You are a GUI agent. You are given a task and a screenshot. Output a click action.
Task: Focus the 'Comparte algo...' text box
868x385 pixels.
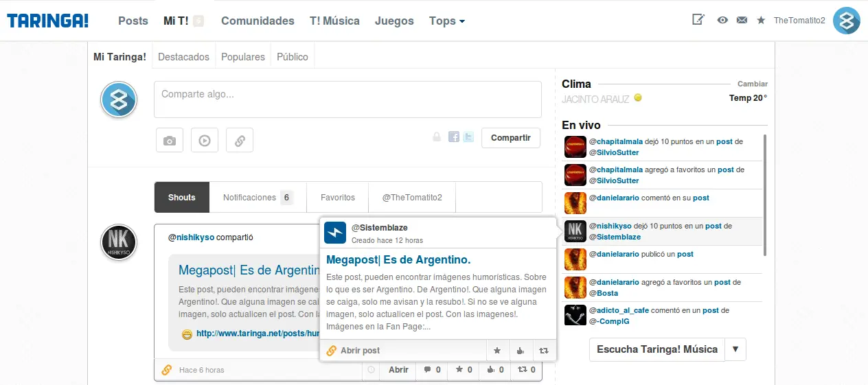coord(347,100)
